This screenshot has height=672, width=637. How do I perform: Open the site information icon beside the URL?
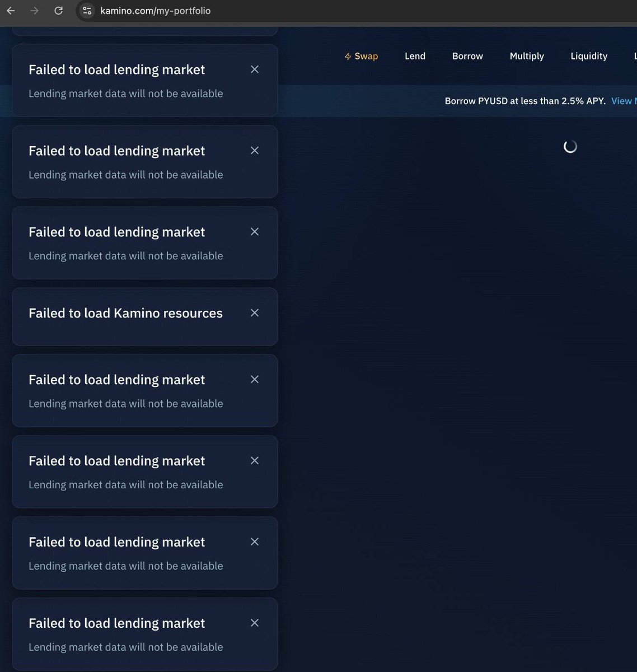coord(87,11)
